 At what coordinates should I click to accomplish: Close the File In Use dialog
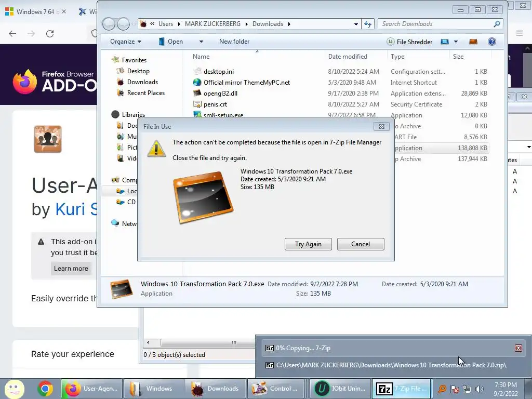click(381, 126)
